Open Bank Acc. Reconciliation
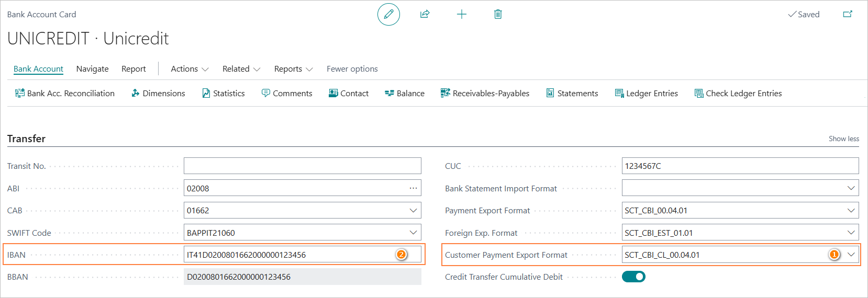868x298 pixels. coord(65,93)
